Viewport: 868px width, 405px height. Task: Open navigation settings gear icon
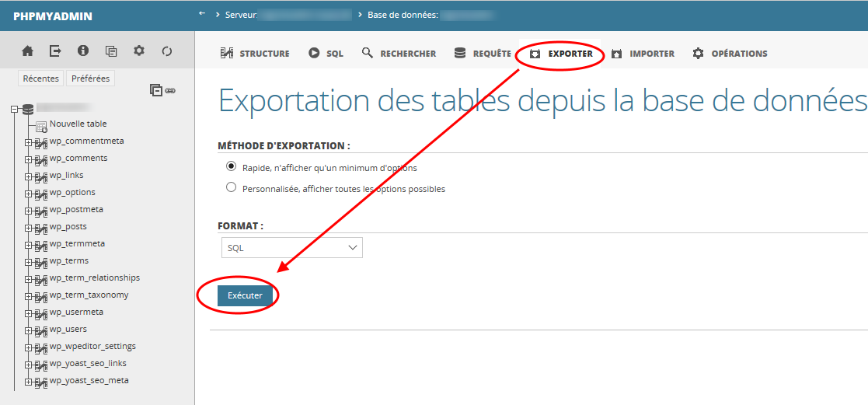coord(139,51)
